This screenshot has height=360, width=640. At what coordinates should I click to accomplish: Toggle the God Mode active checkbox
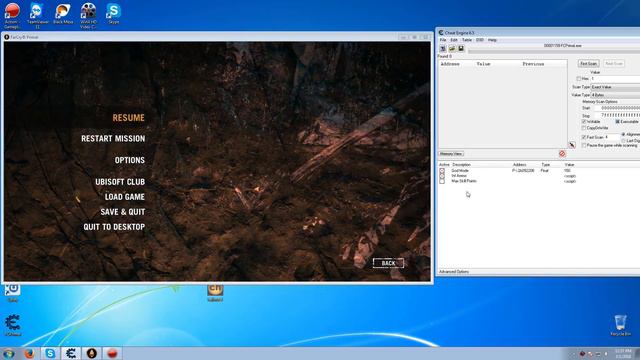442,171
